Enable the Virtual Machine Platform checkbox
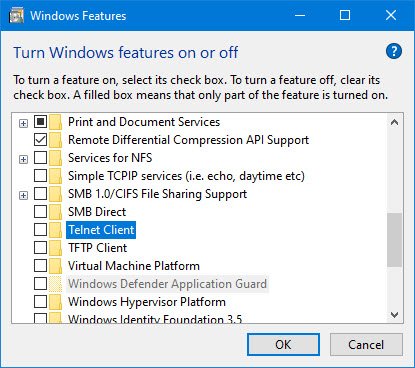Viewport: 415px width, 368px height. click(x=40, y=265)
